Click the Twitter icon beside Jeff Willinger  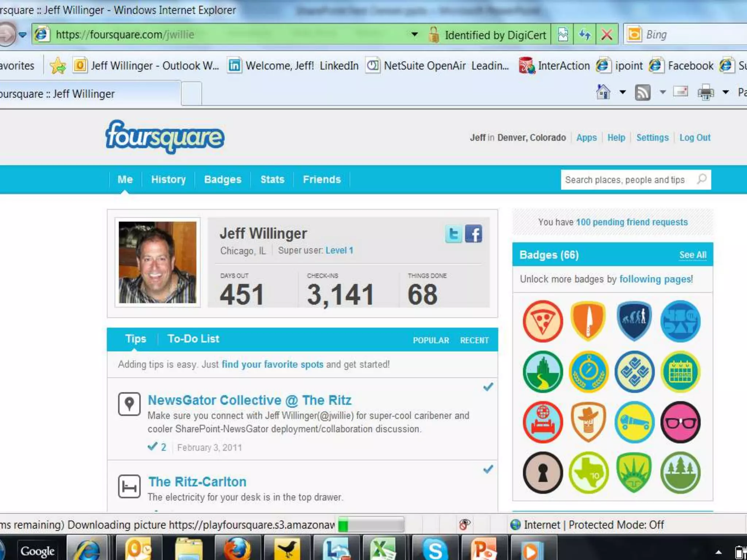453,234
